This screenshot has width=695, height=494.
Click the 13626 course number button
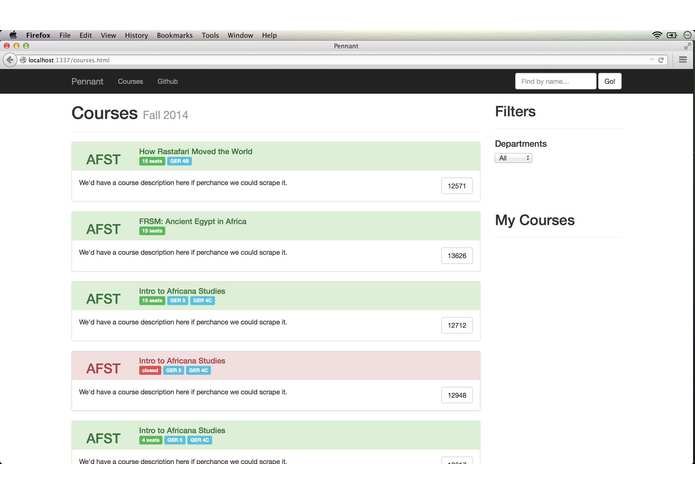pyautogui.click(x=457, y=256)
